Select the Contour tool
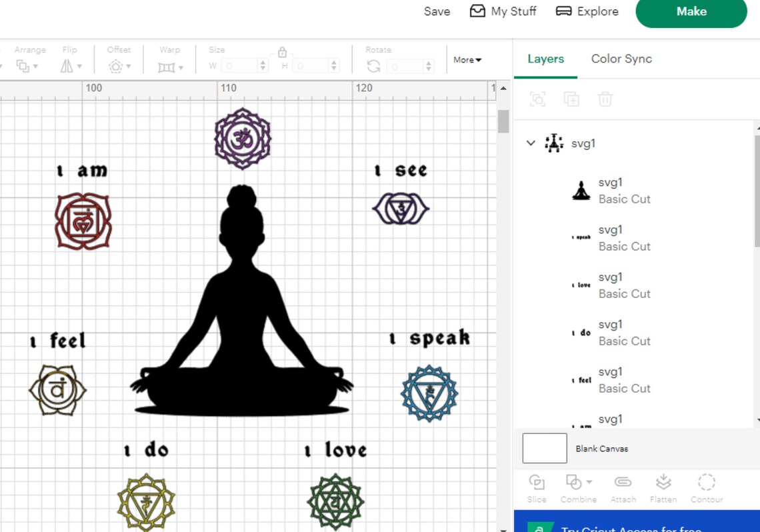Screen dimensions: 760x532 tap(706, 487)
